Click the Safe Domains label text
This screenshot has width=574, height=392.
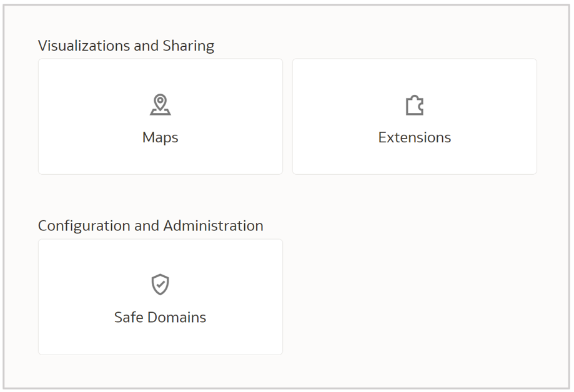(x=161, y=317)
